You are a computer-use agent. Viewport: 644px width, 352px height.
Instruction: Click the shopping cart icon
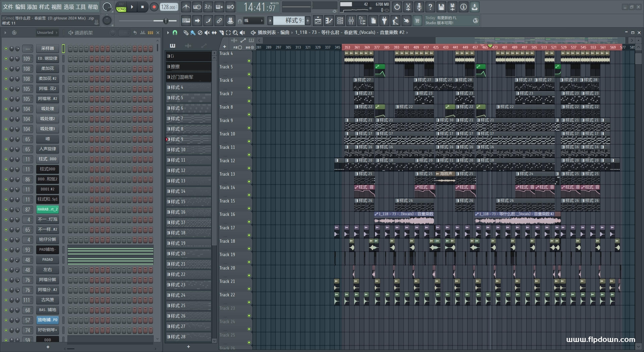tap(417, 21)
